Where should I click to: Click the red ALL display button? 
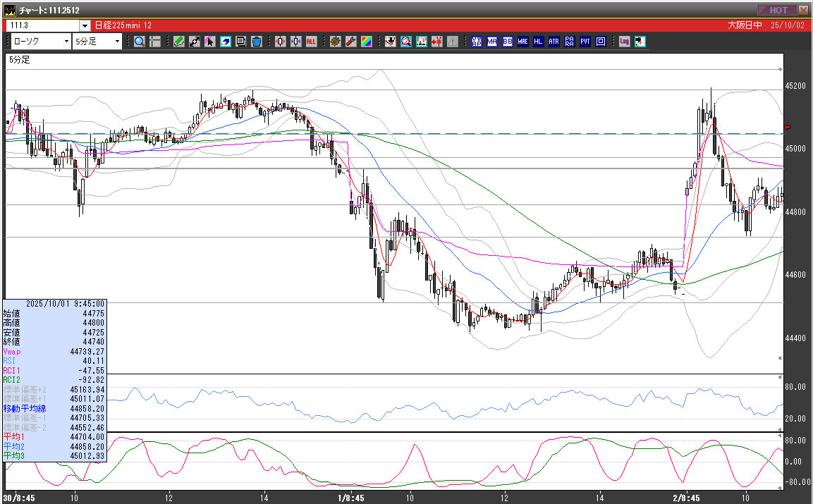point(312,42)
